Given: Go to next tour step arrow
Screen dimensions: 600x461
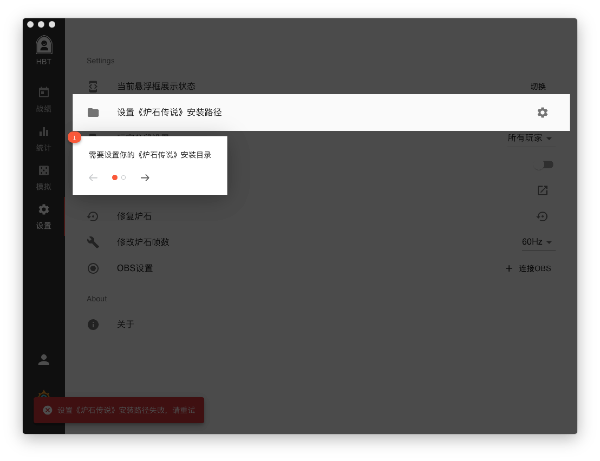Looking at the screenshot, I should 145,178.
